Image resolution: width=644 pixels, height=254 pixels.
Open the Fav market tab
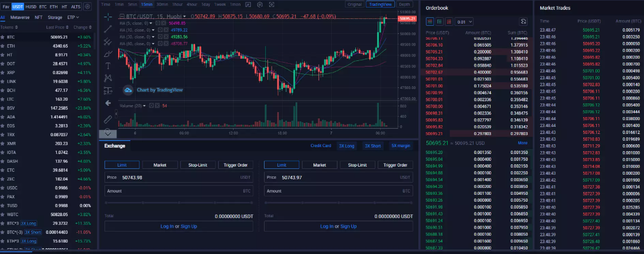tap(6, 6)
